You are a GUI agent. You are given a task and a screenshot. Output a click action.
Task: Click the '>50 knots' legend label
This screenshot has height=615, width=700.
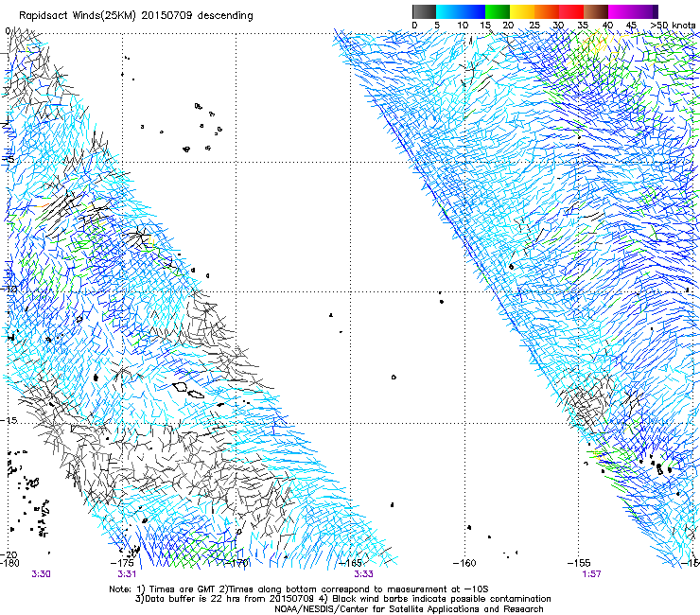click(673, 26)
